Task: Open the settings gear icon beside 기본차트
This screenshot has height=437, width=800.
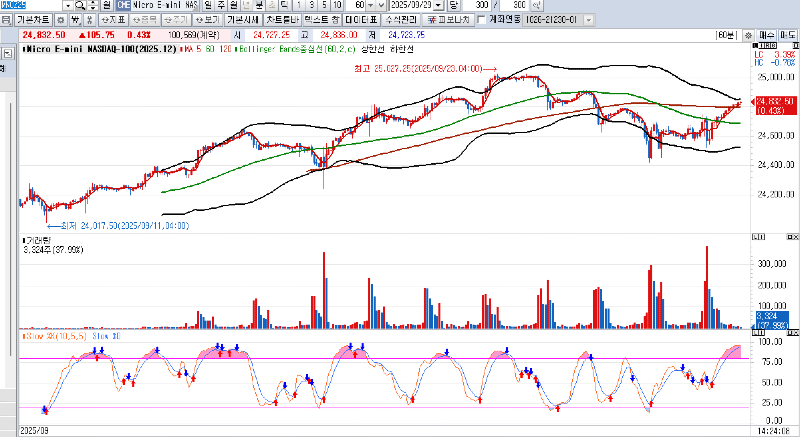Action: [62, 20]
